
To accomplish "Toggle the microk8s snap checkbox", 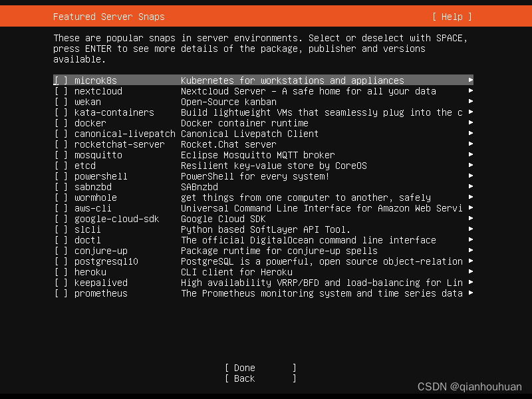I will coord(61,80).
